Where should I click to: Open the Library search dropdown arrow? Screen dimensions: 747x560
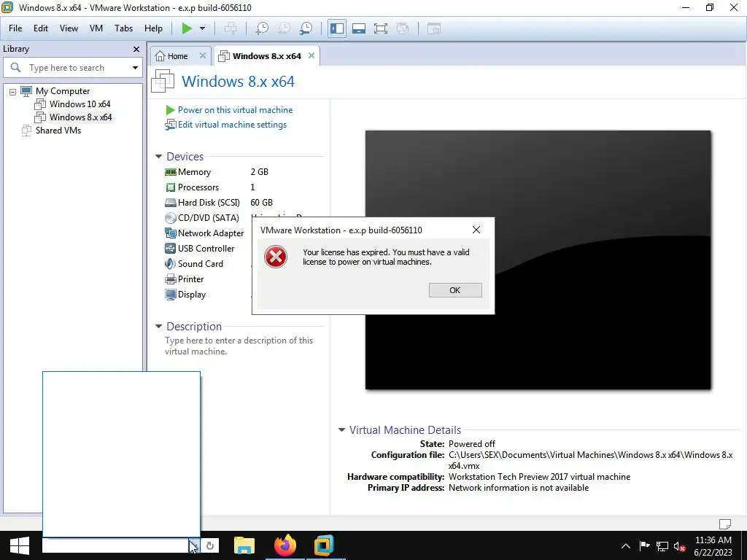click(135, 68)
